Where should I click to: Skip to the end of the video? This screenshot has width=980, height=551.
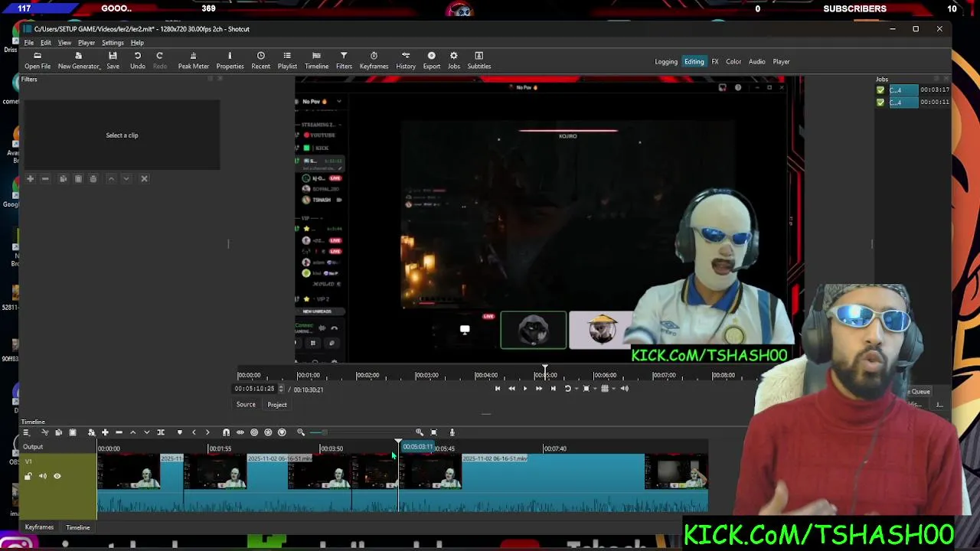click(553, 389)
